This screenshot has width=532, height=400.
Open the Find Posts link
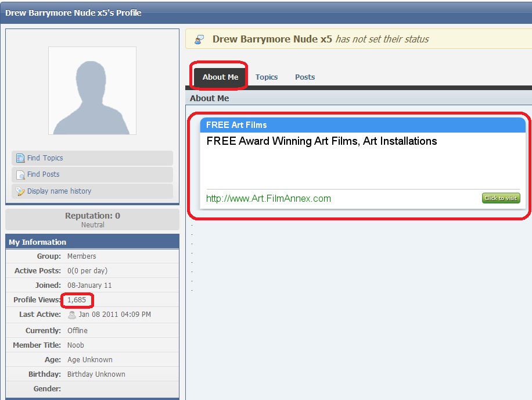coord(43,174)
